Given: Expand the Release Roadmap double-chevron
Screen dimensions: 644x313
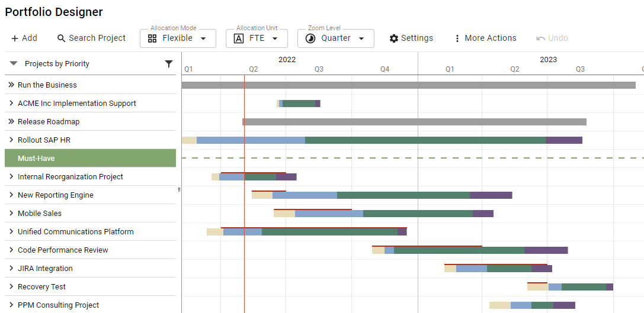Looking at the screenshot, I should point(11,122).
